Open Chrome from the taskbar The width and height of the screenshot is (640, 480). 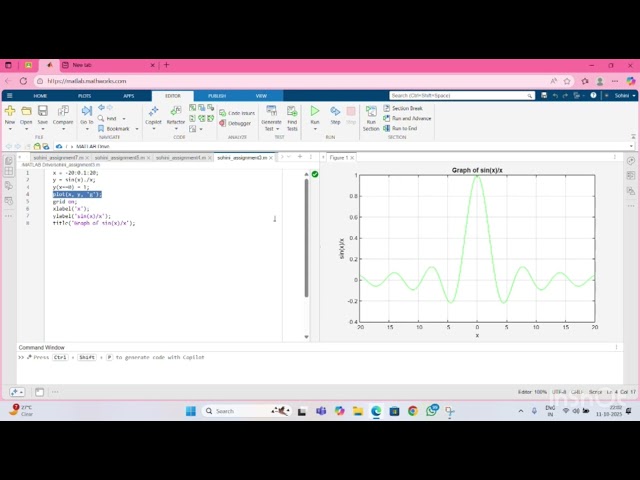pos(413,411)
